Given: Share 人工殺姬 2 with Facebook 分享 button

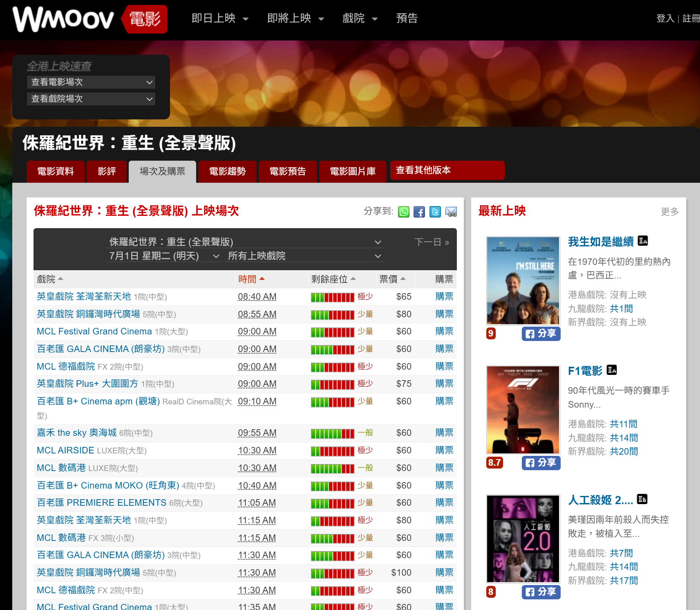Looking at the screenshot, I should (x=541, y=592).
